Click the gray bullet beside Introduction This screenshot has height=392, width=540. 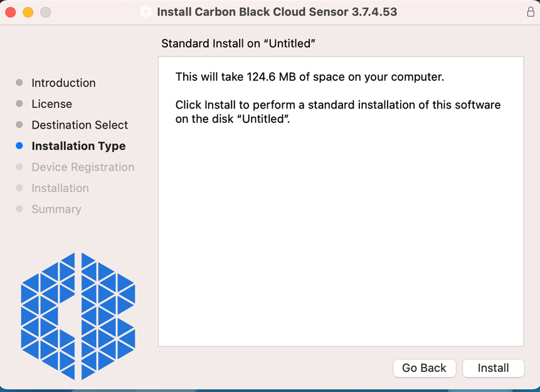(x=20, y=82)
